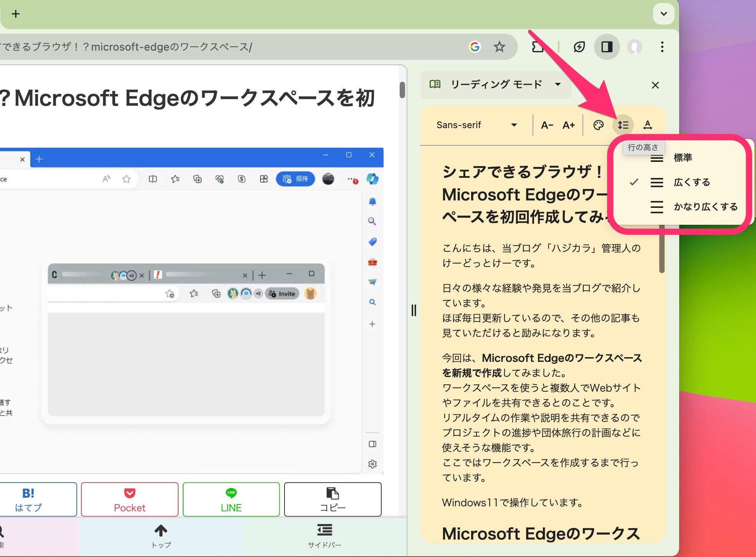Click the Edge new tab plus in screenshot
The width and height of the screenshot is (756, 557).
39,159
